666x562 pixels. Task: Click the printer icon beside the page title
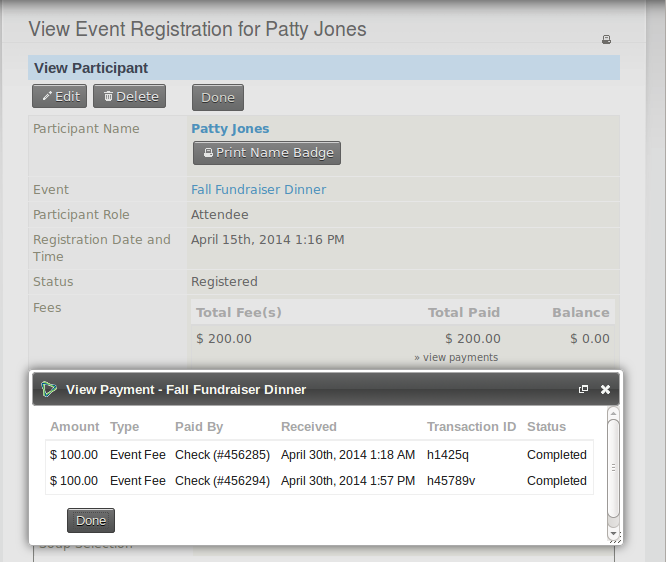click(606, 40)
